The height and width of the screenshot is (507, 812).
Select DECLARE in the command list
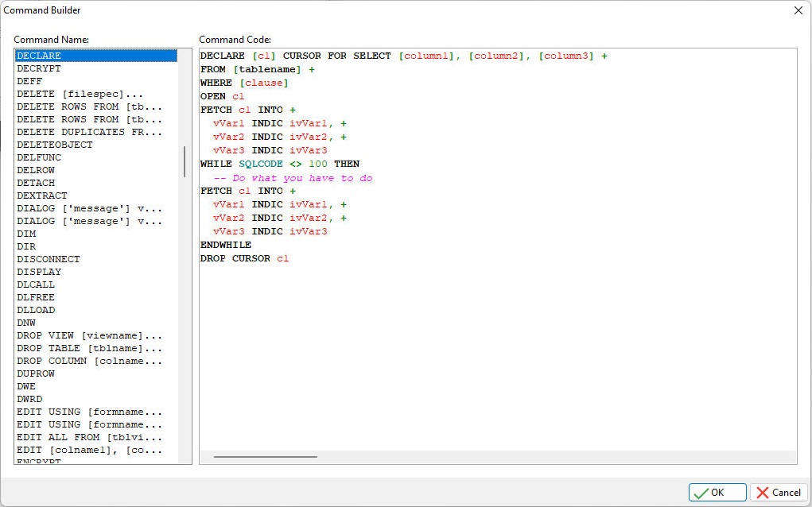pos(96,56)
